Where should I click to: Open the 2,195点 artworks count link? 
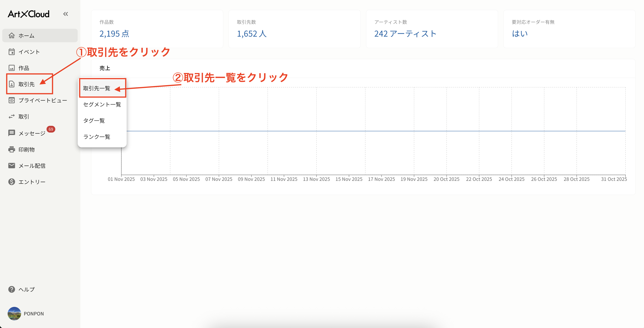point(115,34)
